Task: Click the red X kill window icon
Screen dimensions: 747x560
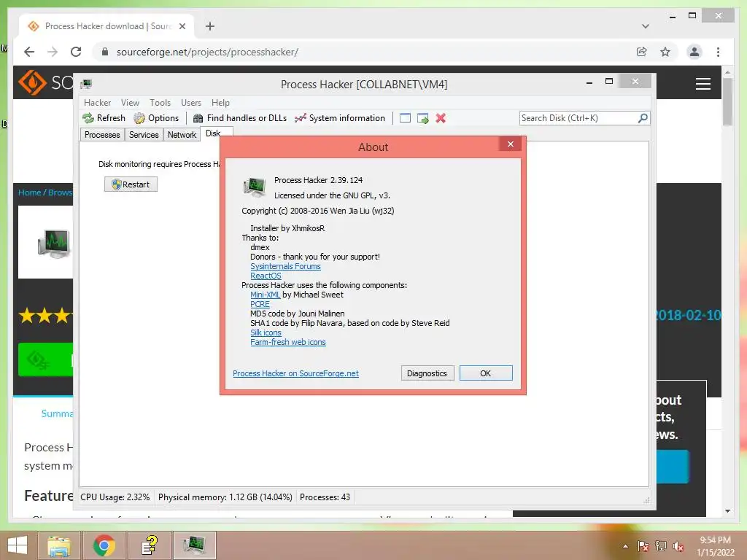Action: coord(441,118)
